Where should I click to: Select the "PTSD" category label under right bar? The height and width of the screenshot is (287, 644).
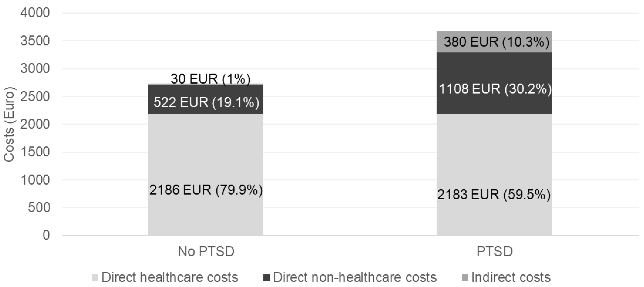click(x=495, y=251)
